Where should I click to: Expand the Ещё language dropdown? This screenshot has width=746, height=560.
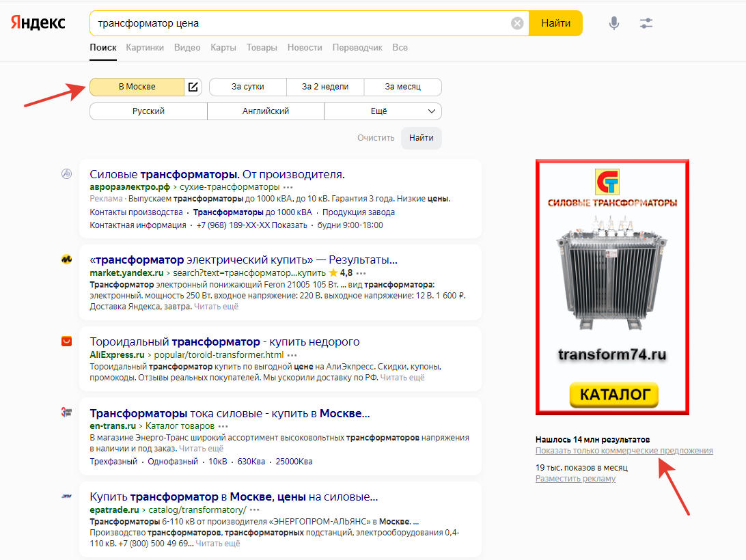click(x=383, y=111)
